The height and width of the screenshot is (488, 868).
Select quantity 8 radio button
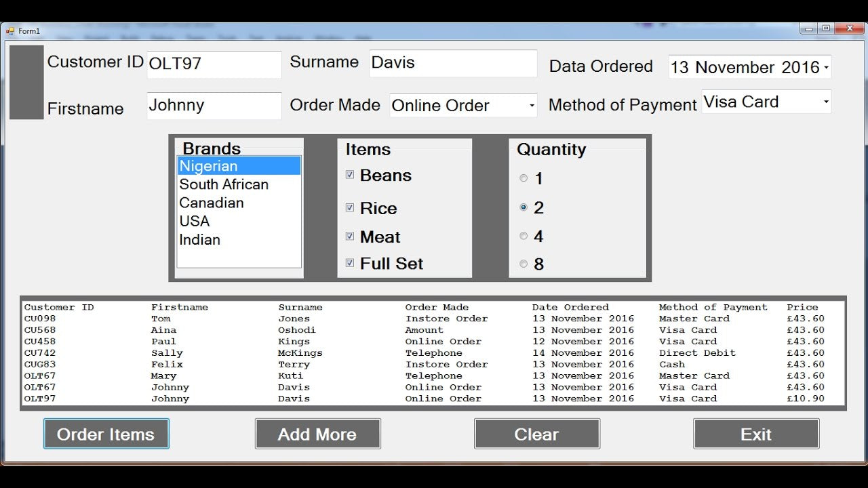524,264
